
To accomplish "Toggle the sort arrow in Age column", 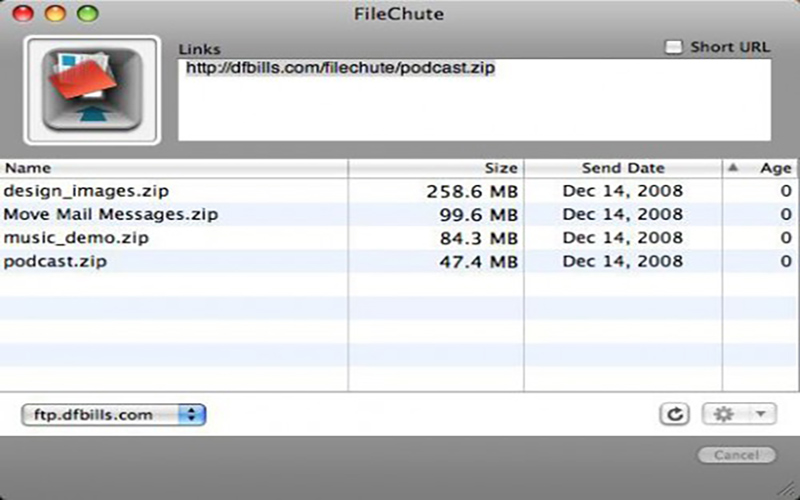I will pos(733,167).
